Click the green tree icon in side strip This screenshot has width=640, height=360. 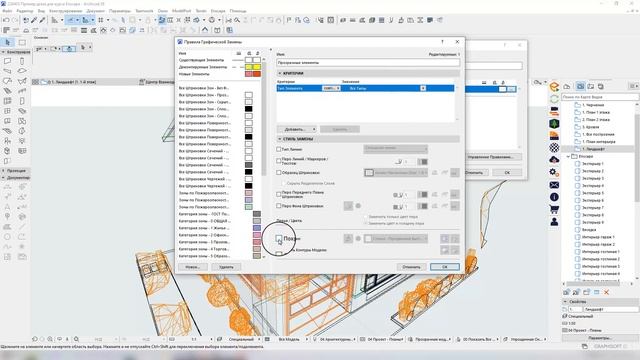554,123
